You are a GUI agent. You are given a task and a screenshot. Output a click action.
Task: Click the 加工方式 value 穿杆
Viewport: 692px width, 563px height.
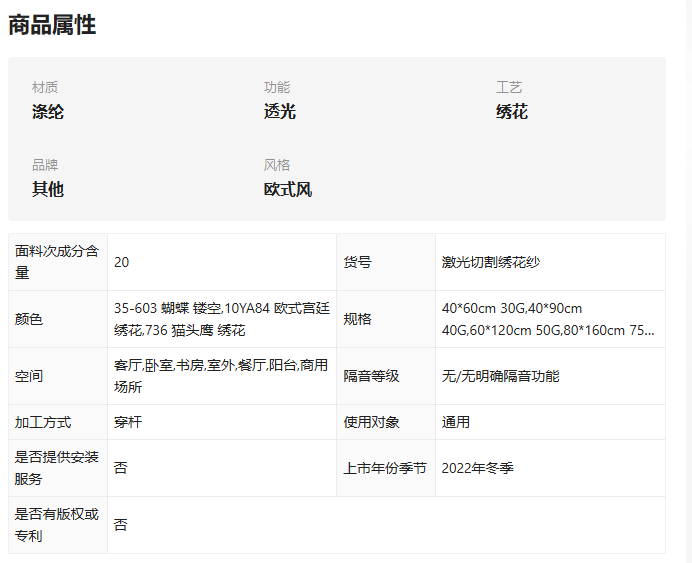pyautogui.click(x=128, y=422)
